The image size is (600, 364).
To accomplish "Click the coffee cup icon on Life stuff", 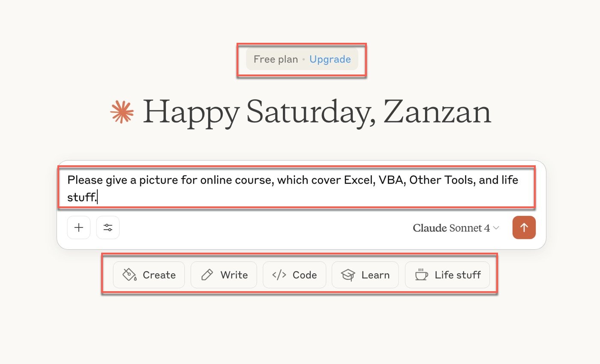I will tap(421, 274).
